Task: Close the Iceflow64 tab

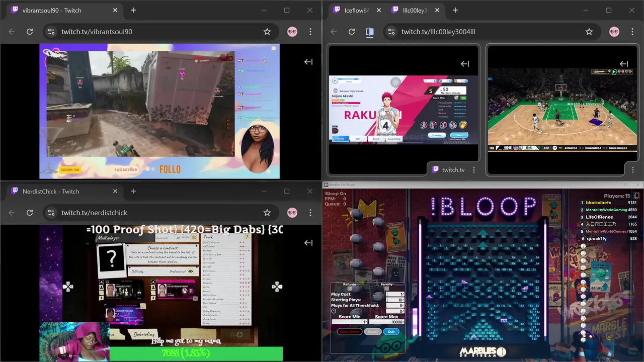Action: (379, 10)
